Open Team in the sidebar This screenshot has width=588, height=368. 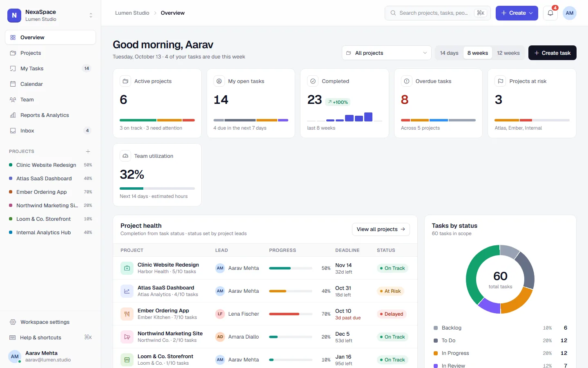[51, 99]
